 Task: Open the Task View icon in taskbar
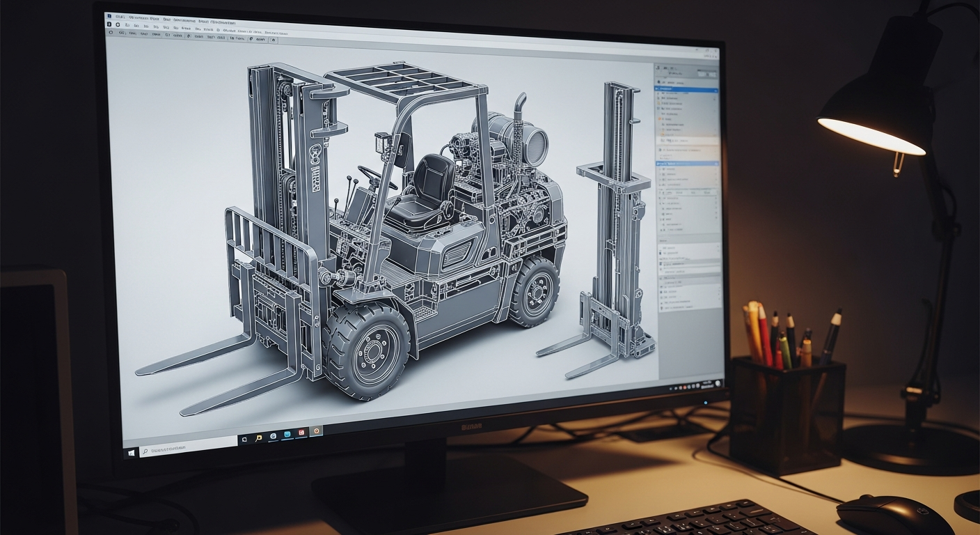pos(244,440)
